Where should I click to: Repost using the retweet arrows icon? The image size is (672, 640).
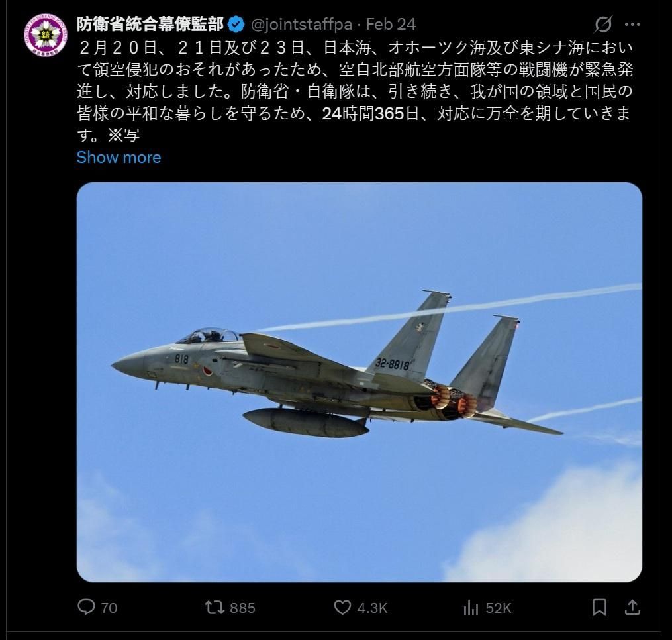[x=215, y=607]
